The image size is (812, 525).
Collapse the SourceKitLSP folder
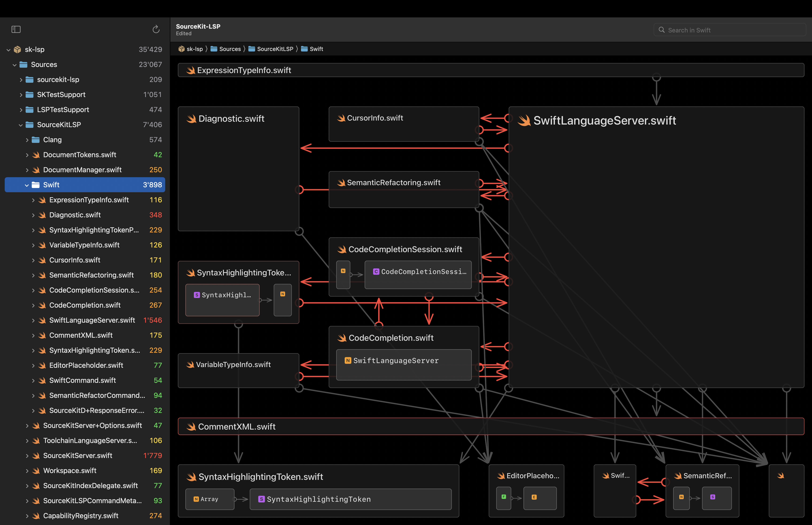pos(21,125)
